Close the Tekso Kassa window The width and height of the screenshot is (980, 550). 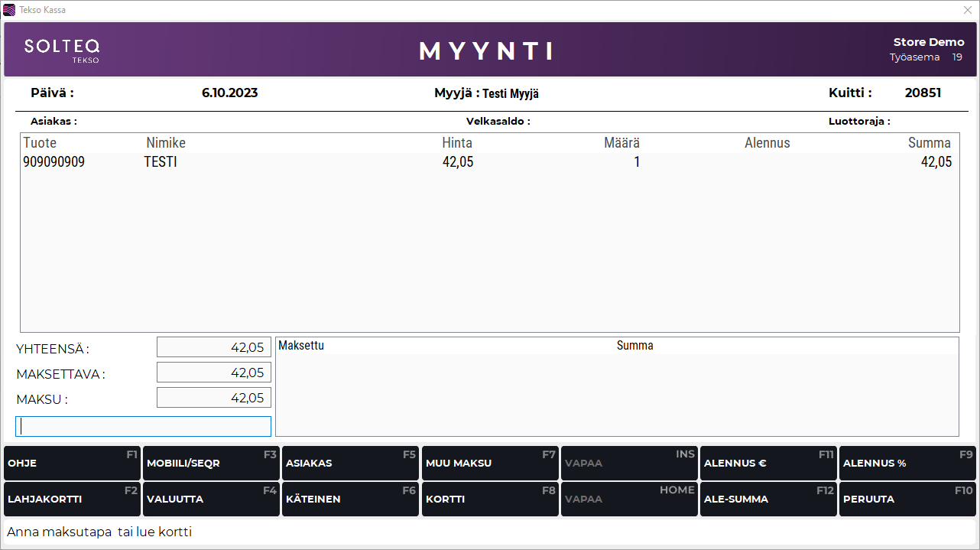click(967, 10)
